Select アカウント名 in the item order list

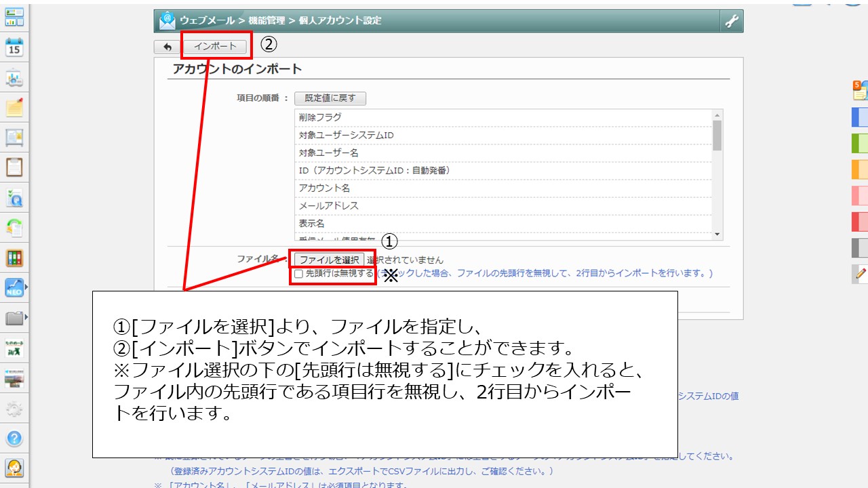tap(503, 188)
